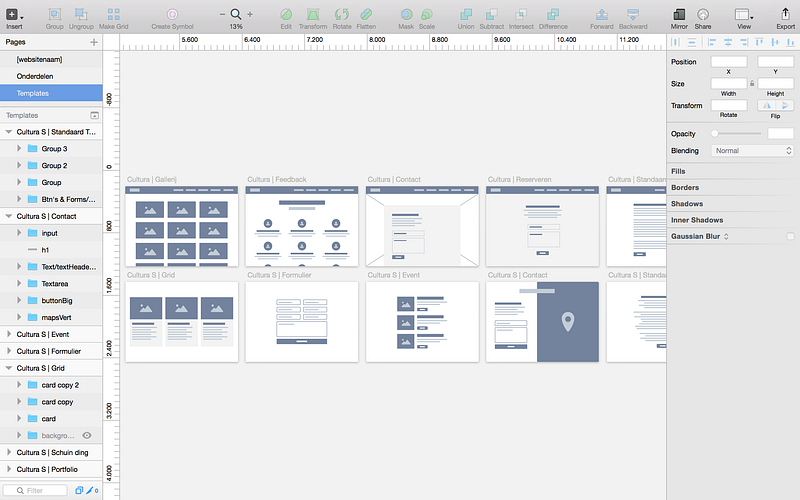Click the Width size field
This screenshot has width=800, height=500.
[729, 83]
